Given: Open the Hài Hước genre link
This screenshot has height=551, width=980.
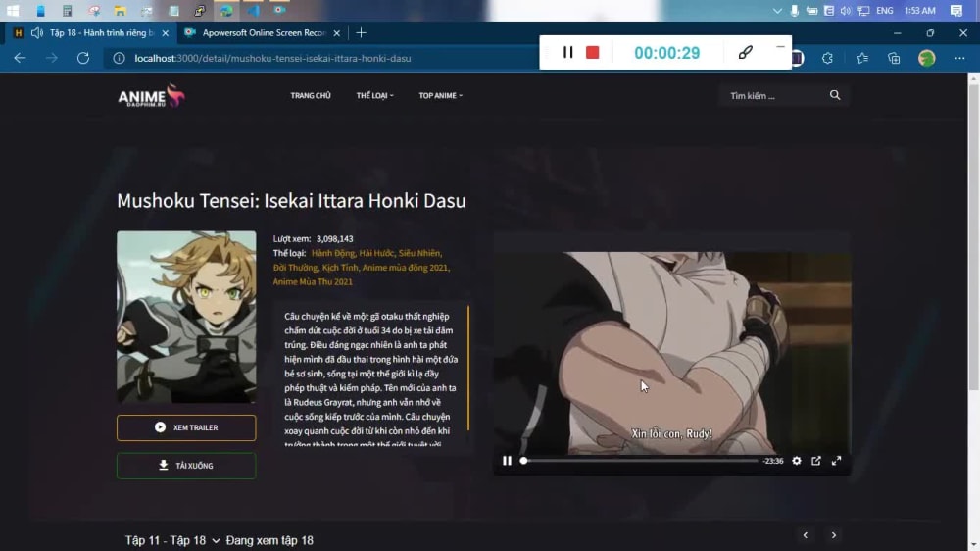Looking at the screenshot, I should click(377, 253).
